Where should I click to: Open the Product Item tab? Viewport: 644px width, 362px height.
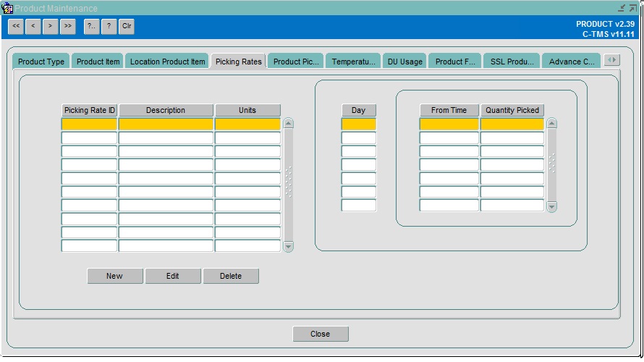(x=98, y=62)
